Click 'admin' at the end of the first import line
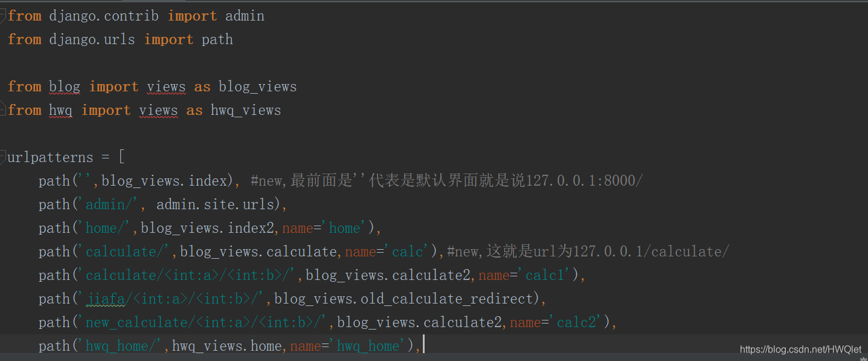The width and height of the screenshot is (868, 361). click(245, 16)
